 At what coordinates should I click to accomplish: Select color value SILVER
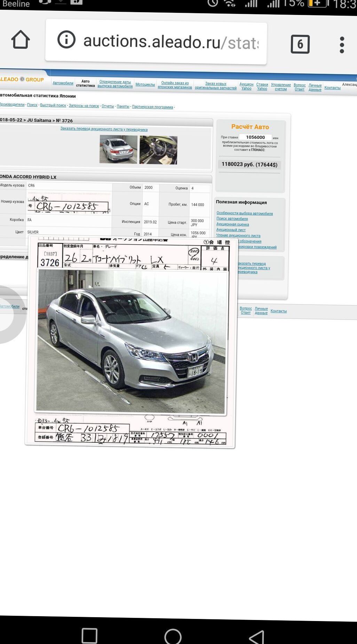click(33, 232)
